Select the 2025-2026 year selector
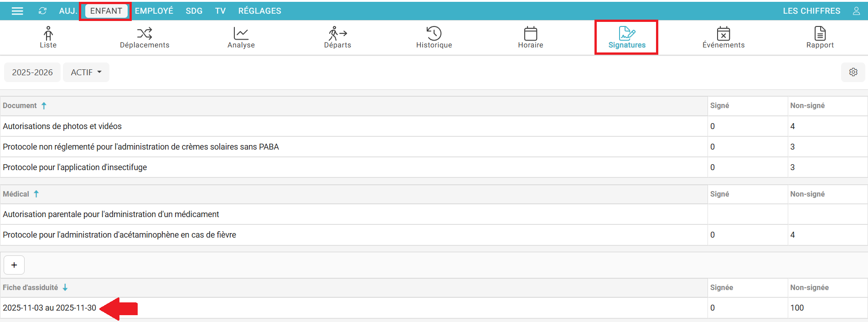868x322 pixels. (32, 73)
